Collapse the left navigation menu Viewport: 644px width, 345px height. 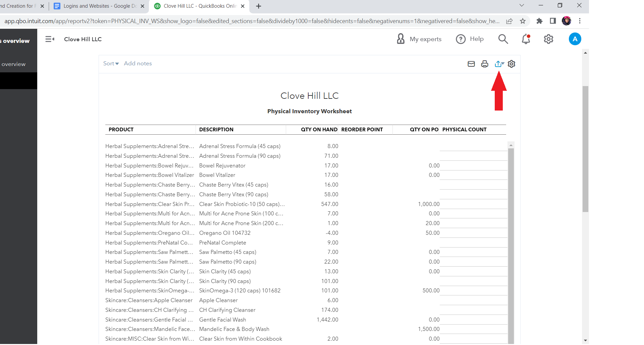coord(50,39)
